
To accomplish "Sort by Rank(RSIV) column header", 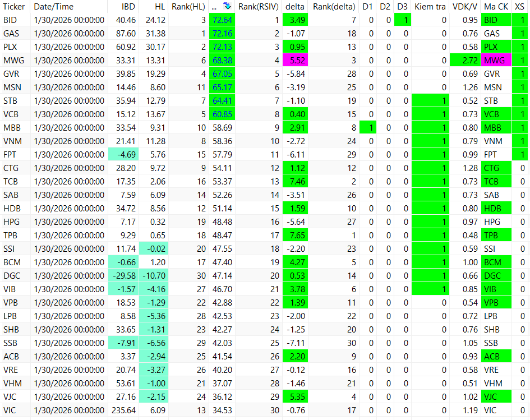I will 258,7.
